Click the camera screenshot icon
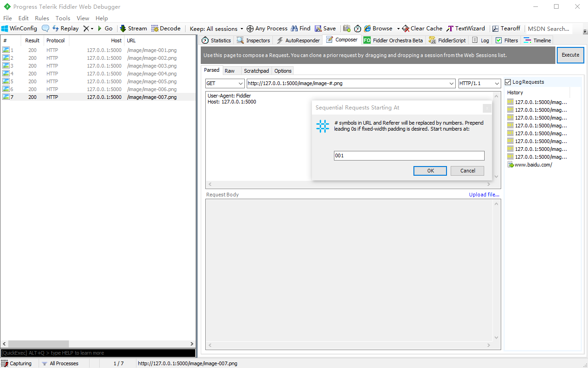The image size is (588, 368). (347, 29)
